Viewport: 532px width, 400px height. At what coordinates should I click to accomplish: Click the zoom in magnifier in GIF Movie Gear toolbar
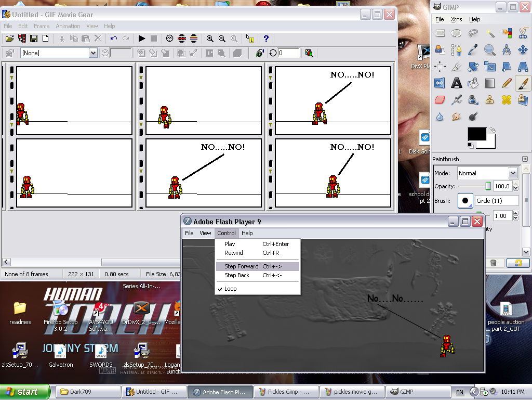point(210,38)
